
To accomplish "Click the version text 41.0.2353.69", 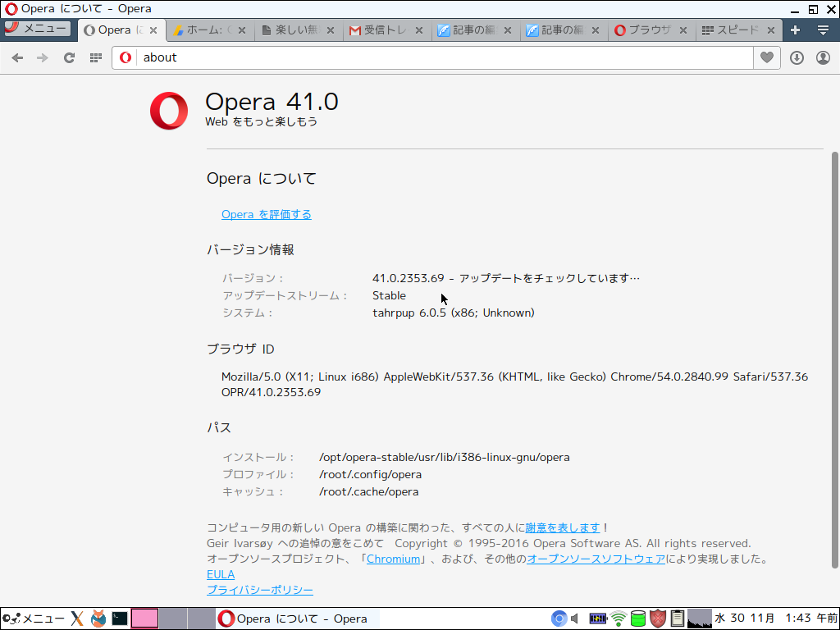I will [409, 278].
